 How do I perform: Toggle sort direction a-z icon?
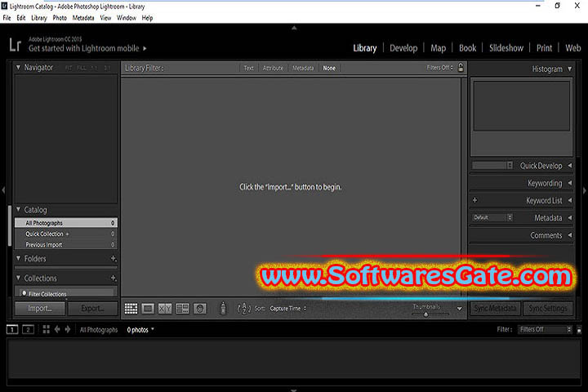click(244, 309)
